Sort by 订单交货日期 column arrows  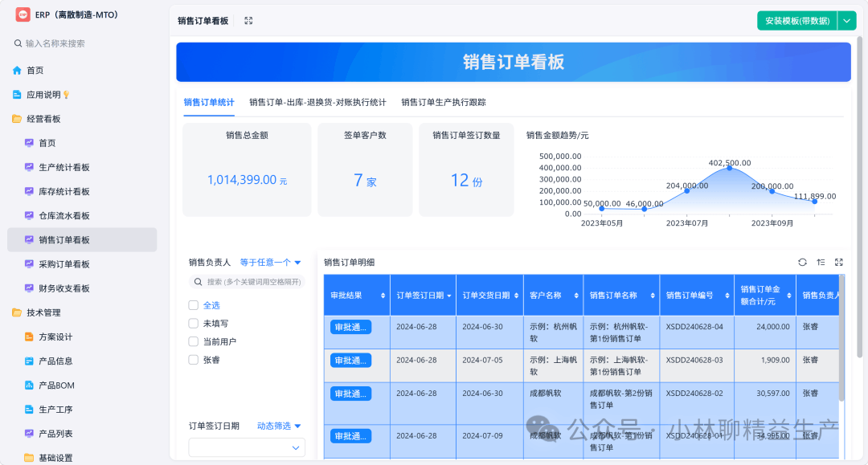517,296
